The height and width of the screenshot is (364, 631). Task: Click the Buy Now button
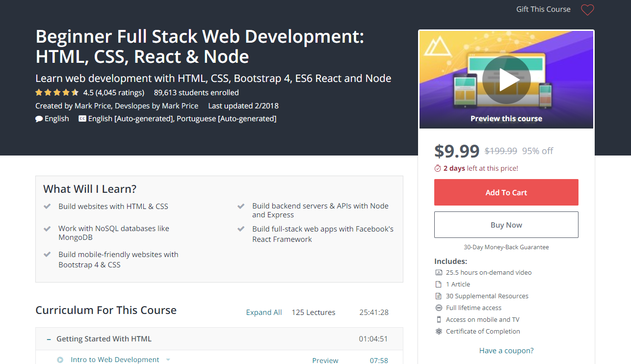click(506, 225)
